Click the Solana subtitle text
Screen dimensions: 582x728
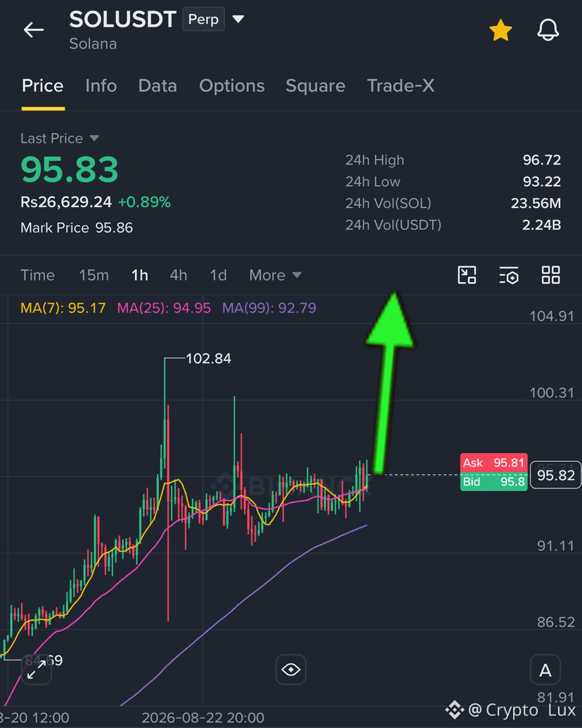click(x=93, y=44)
